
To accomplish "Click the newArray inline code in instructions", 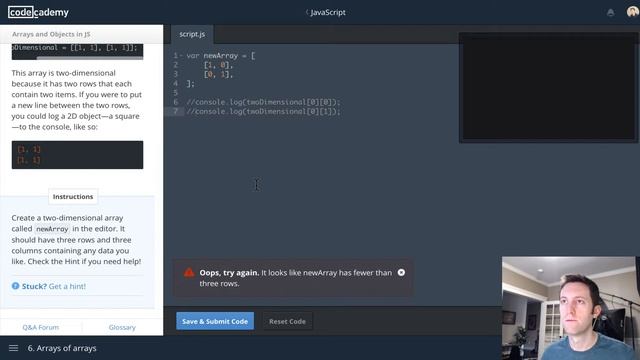I will tap(52, 229).
